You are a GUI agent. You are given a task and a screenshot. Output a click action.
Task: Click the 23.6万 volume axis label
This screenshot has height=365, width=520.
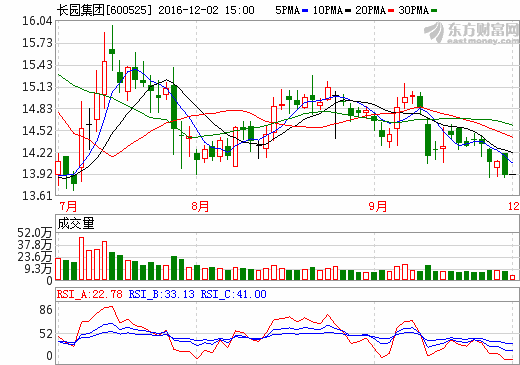coord(35,257)
